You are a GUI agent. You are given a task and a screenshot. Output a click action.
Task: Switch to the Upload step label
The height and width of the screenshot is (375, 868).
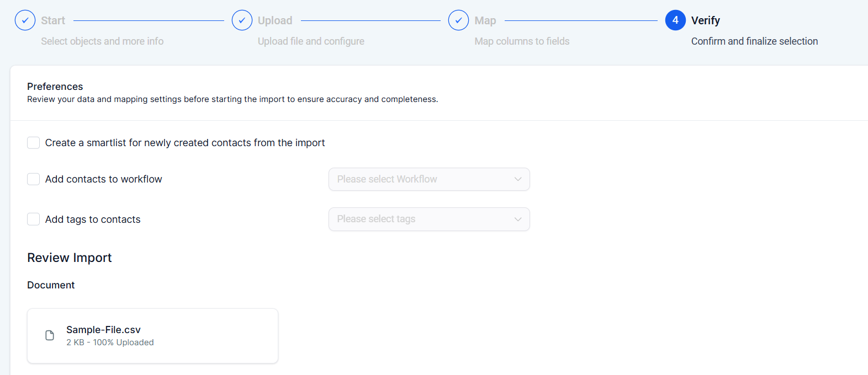click(x=275, y=20)
